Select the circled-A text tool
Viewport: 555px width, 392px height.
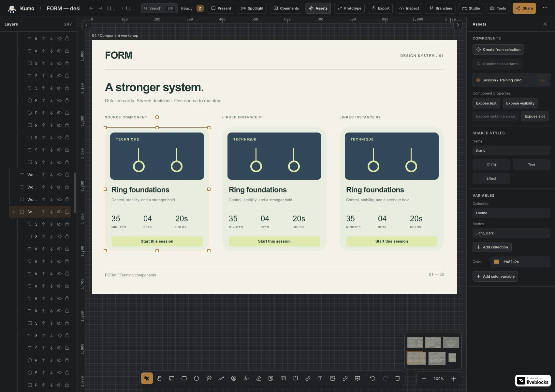point(233,378)
